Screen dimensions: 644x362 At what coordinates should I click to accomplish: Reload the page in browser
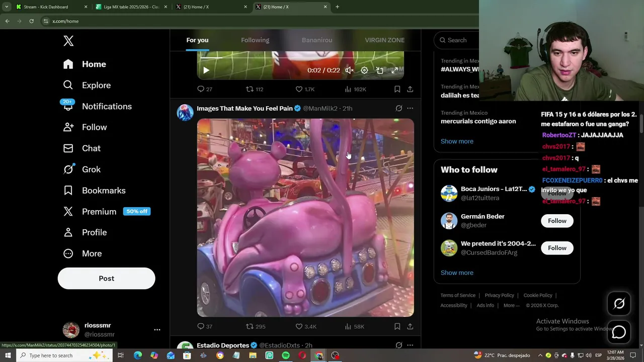(x=31, y=21)
